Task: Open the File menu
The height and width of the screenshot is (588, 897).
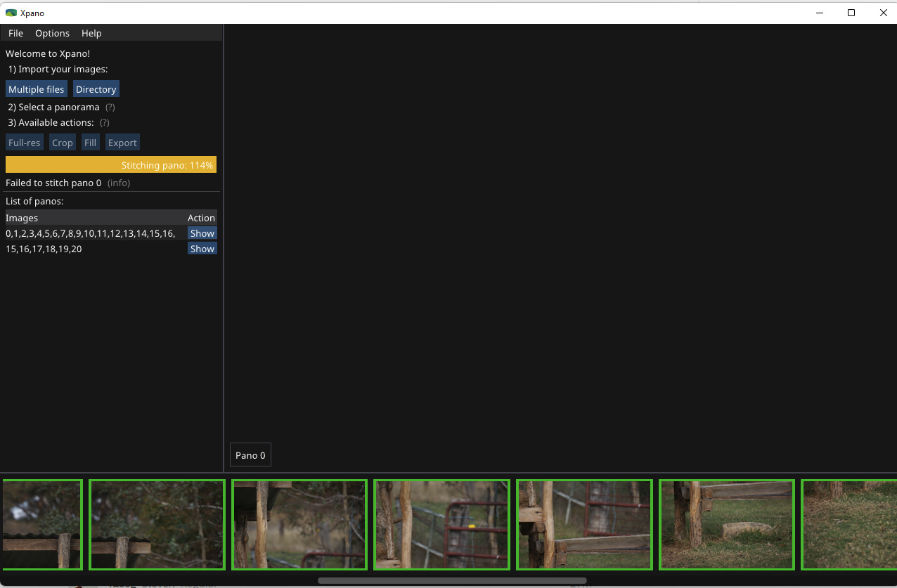Action: (15, 33)
